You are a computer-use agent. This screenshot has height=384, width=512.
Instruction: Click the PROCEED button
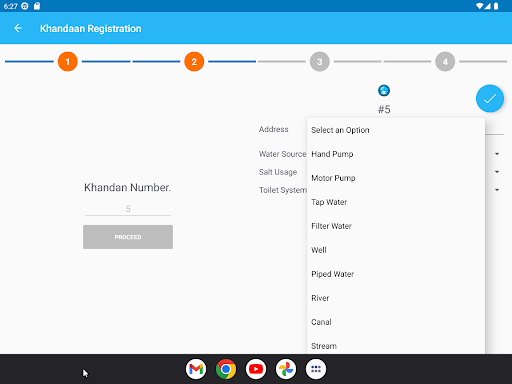tap(128, 237)
